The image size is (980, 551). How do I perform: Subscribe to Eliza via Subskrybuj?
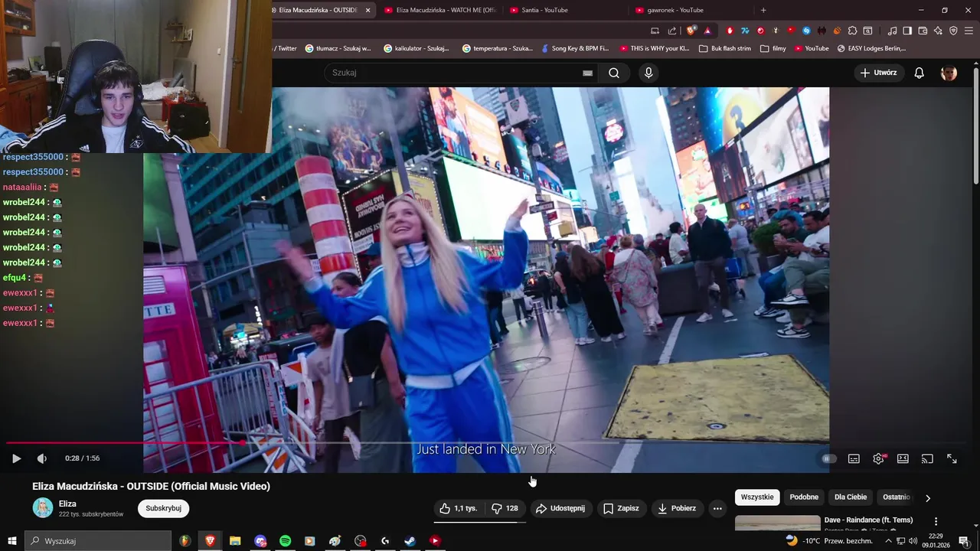(x=163, y=508)
